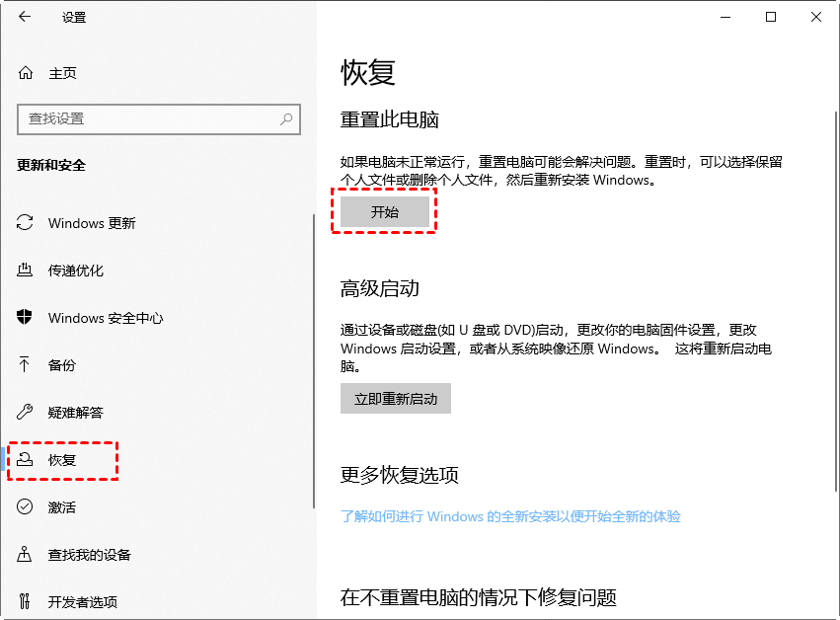
Task: Click the 更新和安全 section heading
Action: tap(51, 165)
